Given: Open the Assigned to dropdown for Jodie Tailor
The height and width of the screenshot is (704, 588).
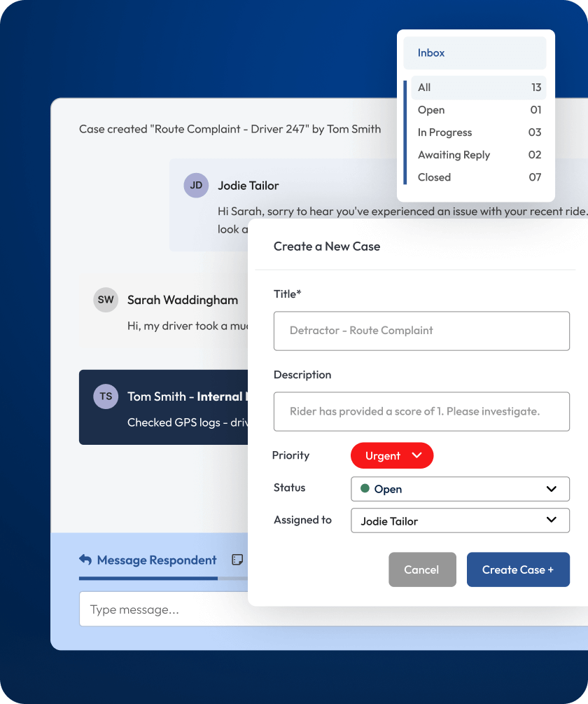Looking at the screenshot, I should (x=460, y=520).
